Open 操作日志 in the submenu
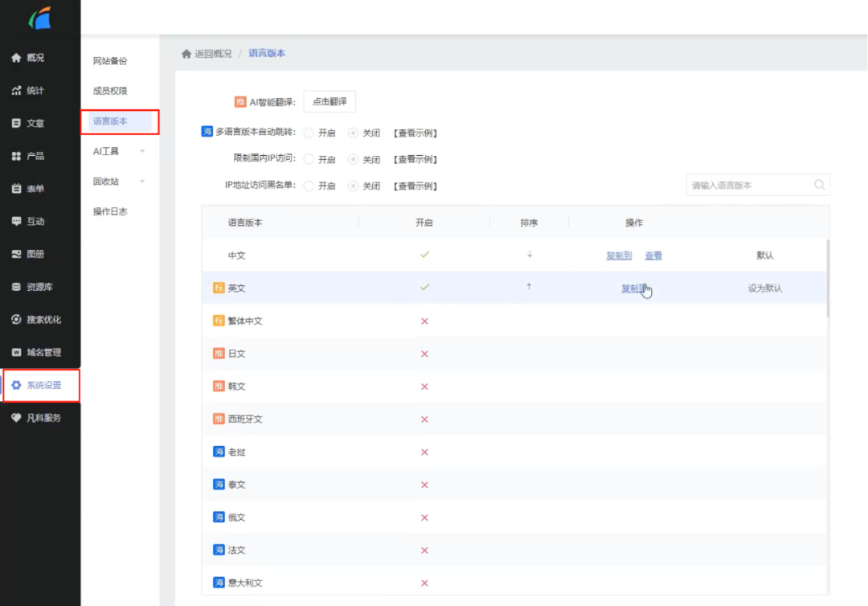 pyautogui.click(x=110, y=211)
